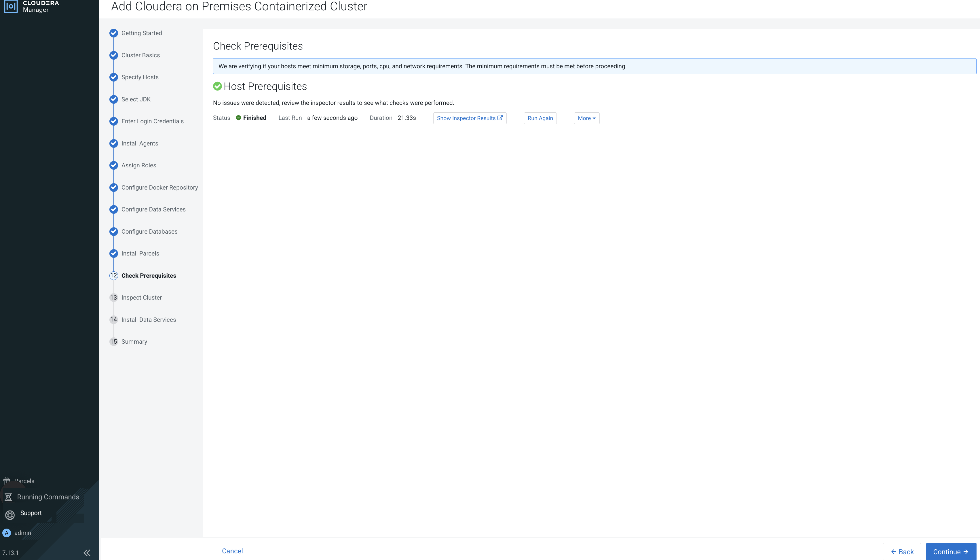The width and height of the screenshot is (980, 560).
Task: Jump to Inspect Cluster step 13
Action: pyautogui.click(x=141, y=297)
